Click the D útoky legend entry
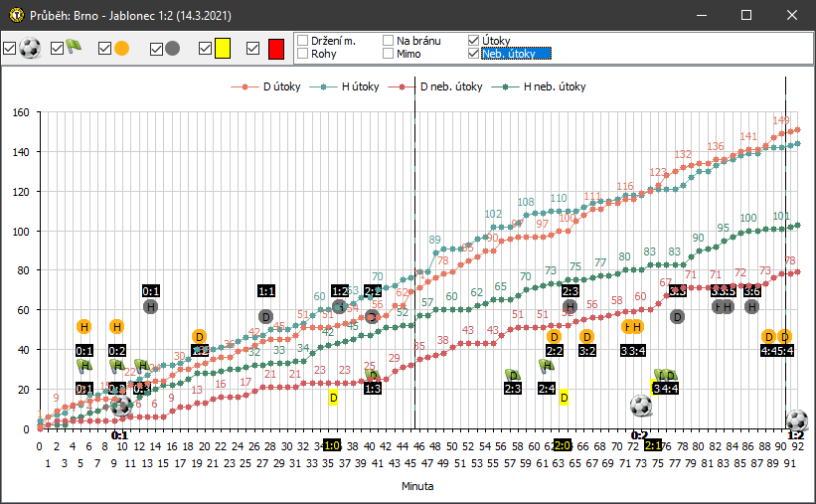Screen dimensions: 816x504 click(268, 86)
